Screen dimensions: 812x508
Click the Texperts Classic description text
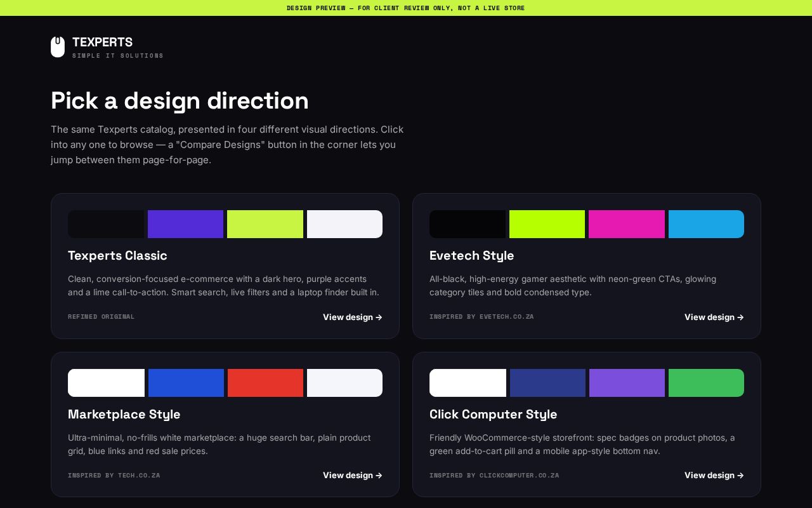223,286
